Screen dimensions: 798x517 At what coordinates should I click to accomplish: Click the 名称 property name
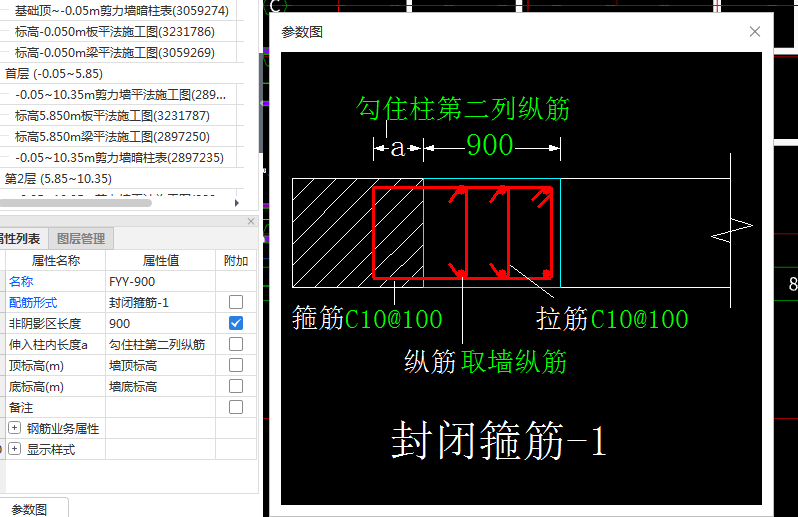pos(21,281)
